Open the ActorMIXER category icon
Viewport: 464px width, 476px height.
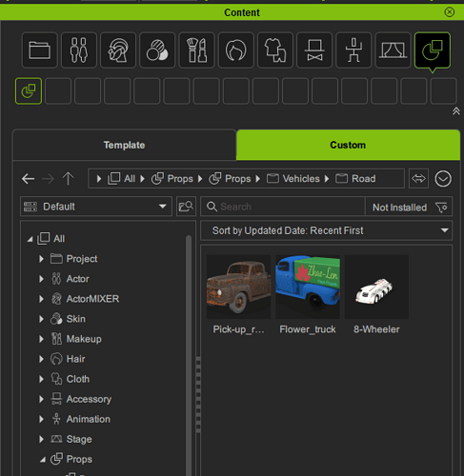118,50
